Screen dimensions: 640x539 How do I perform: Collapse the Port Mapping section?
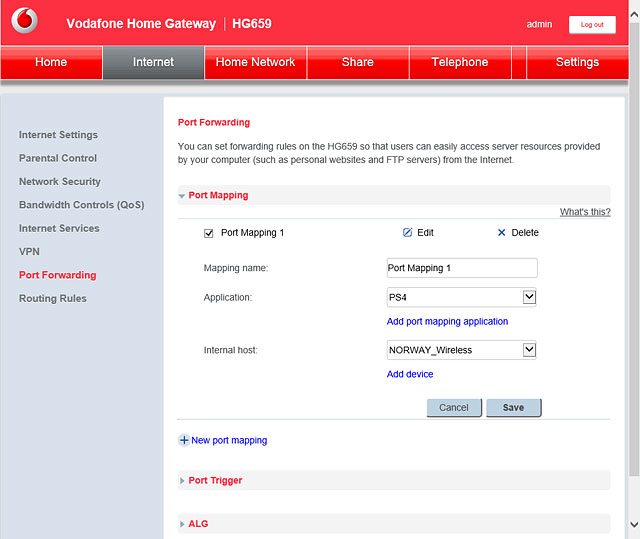394,195
